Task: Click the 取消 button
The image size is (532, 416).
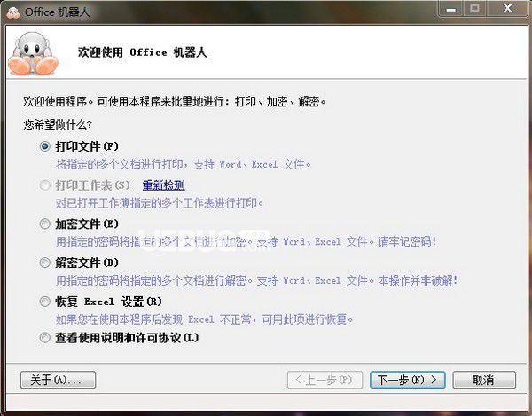Action: (x=484, y=380)
